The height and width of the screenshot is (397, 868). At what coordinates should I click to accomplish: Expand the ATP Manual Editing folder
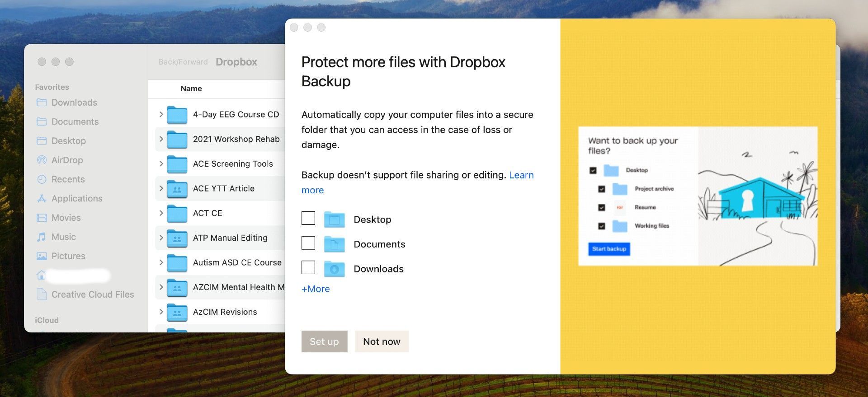click(161, 238)
